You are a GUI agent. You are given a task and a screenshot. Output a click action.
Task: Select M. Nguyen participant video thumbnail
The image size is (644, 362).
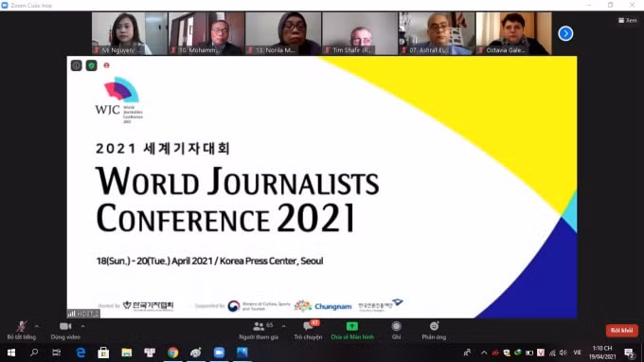tap(130, 33)
